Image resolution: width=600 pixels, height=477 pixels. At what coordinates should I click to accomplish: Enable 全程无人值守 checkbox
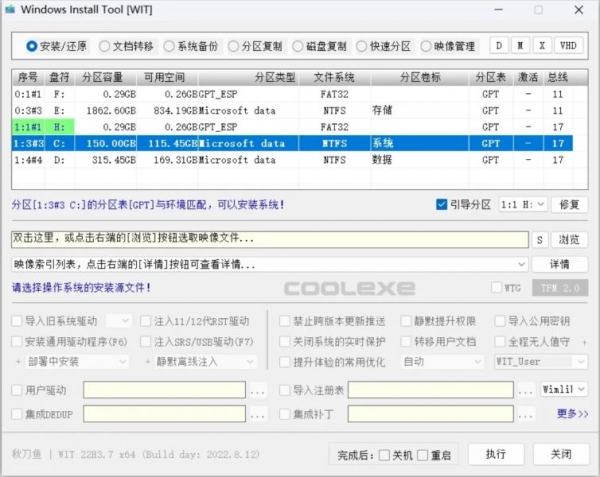pos(500,341)
